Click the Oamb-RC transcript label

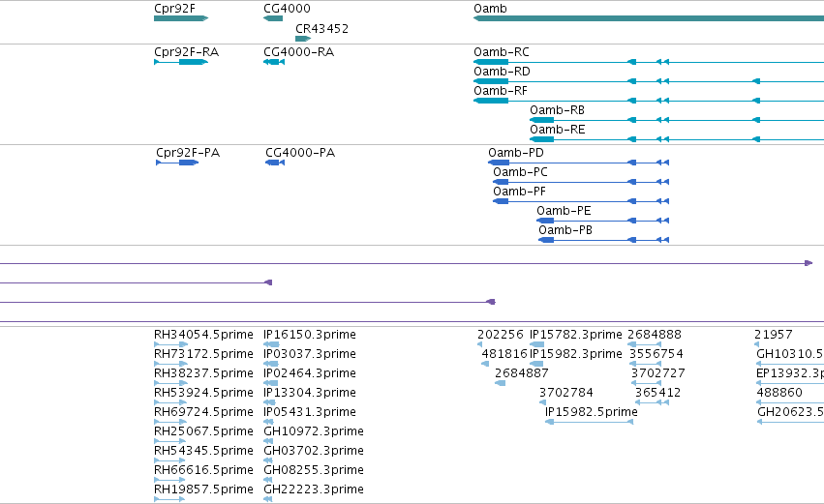(502, 52)
